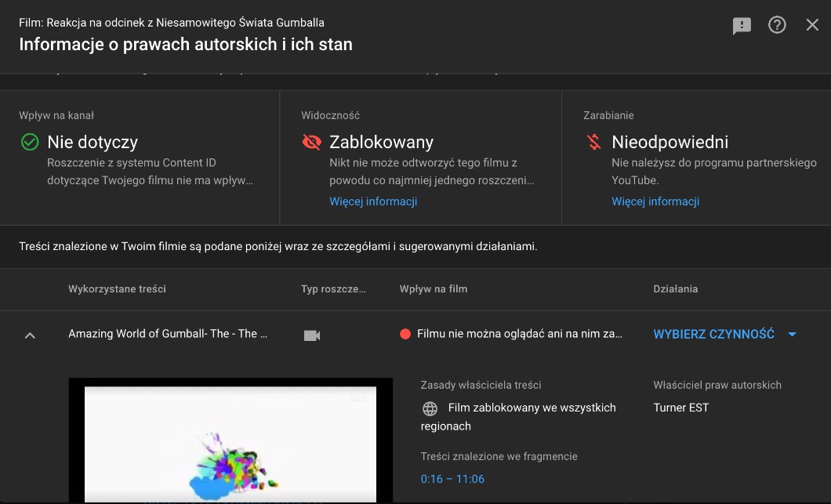Click the Wykorzystane treści column header

click(117, 288)
